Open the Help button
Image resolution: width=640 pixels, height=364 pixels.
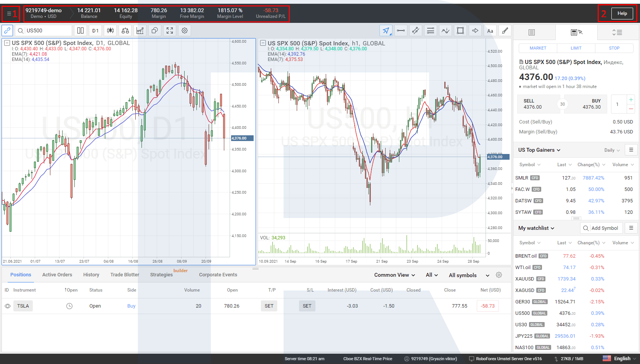[x=622, y=13]
